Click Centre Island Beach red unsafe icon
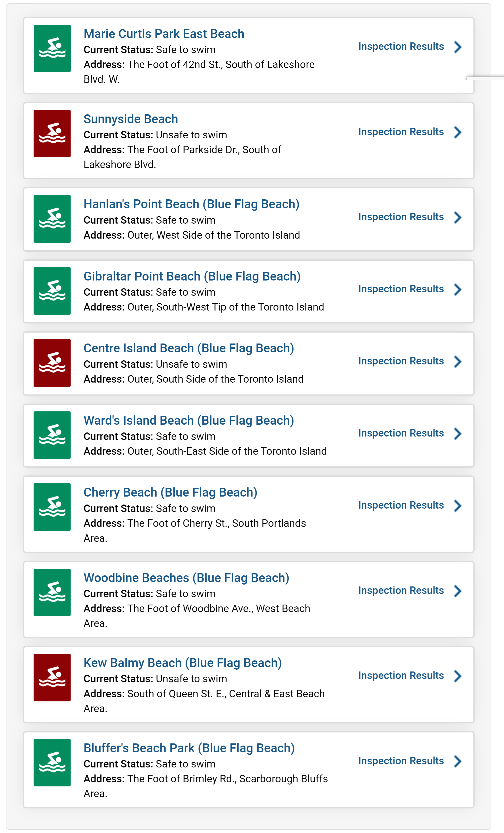Viewport: 504px width, 833px height. click(x=52, y=363)
